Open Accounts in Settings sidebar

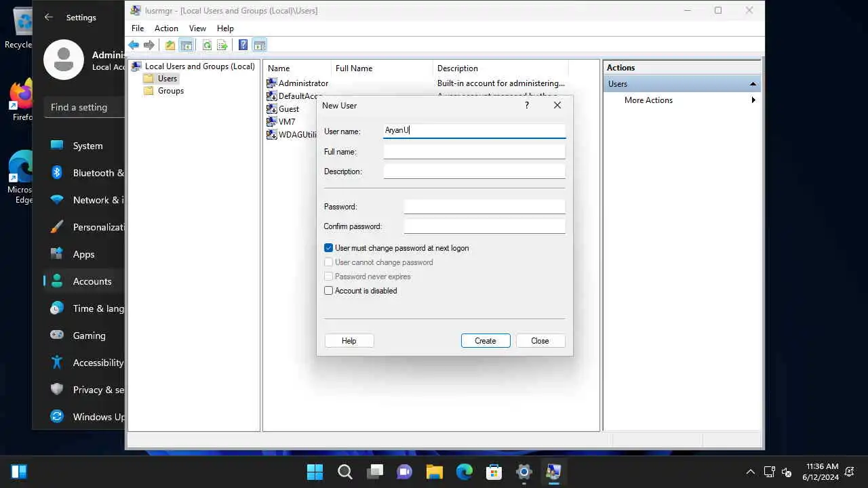(x=85, y=281)
